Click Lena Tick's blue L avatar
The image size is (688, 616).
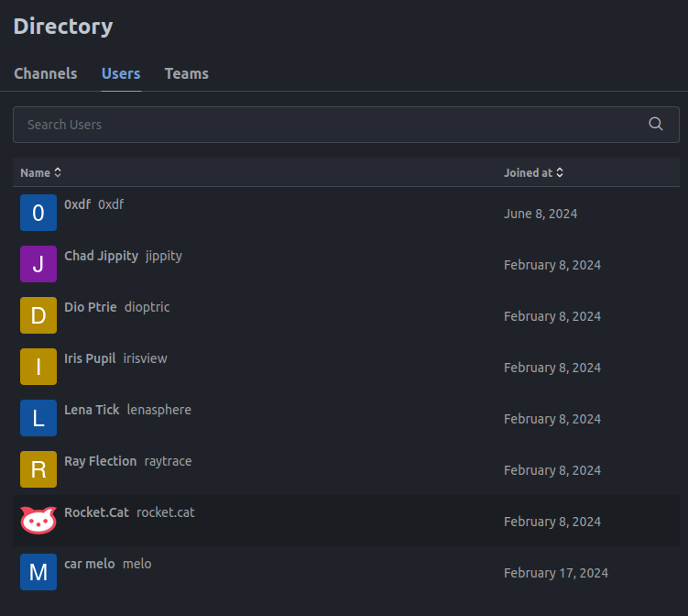[x=38, y=418]
